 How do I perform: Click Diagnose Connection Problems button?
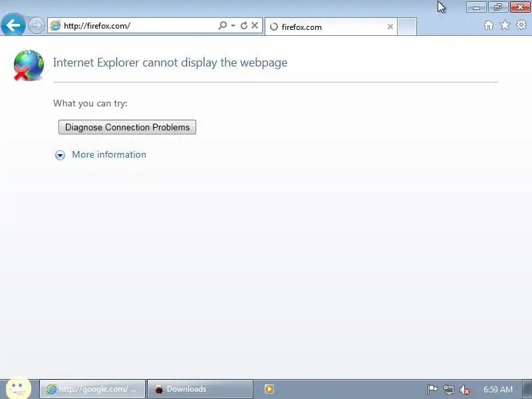(127, 127)
